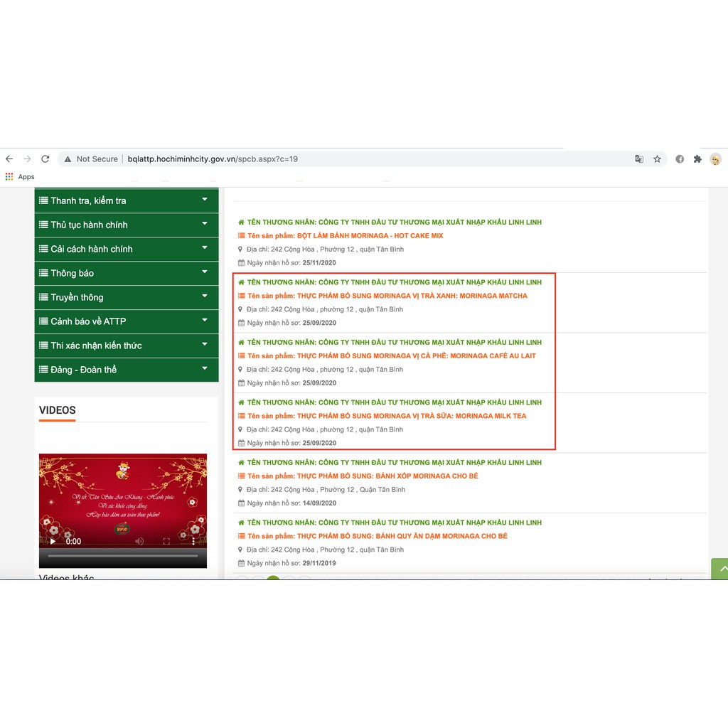View site info at Not Secure warning
728x728 pixels.
coord(92,159)
